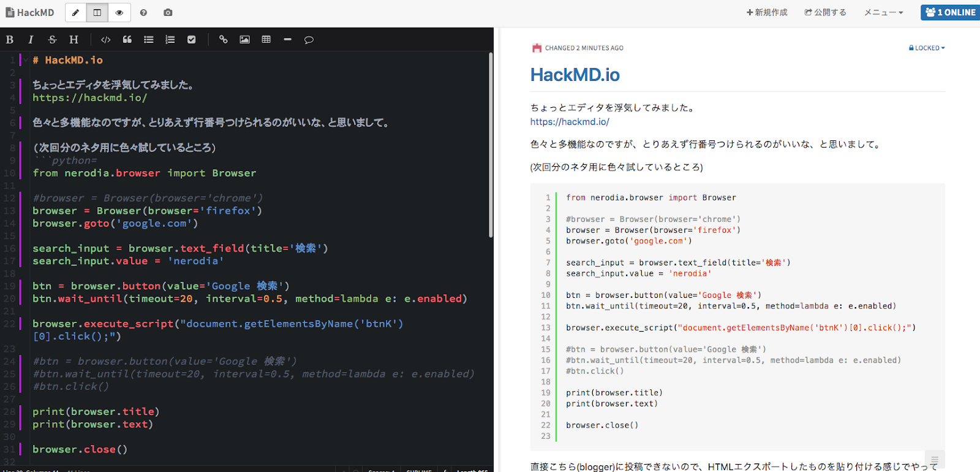Insert an unordered bullet list
Image resolution: width=980 pixels, height=472 pixels.
click(x=149, y=39)
